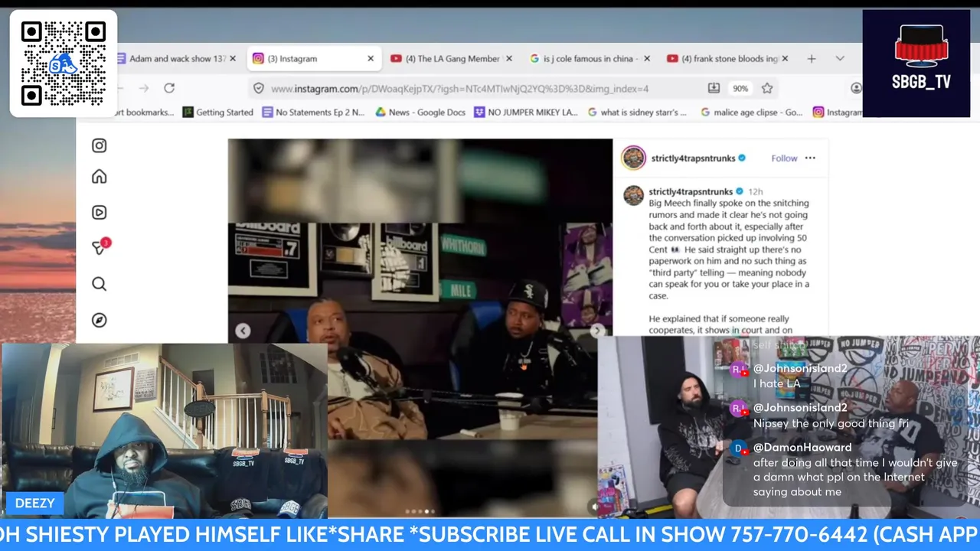Screen dimensions: 980x551
Task: Follow the strictly4trapsntrunks account
Action: (784, 158)
